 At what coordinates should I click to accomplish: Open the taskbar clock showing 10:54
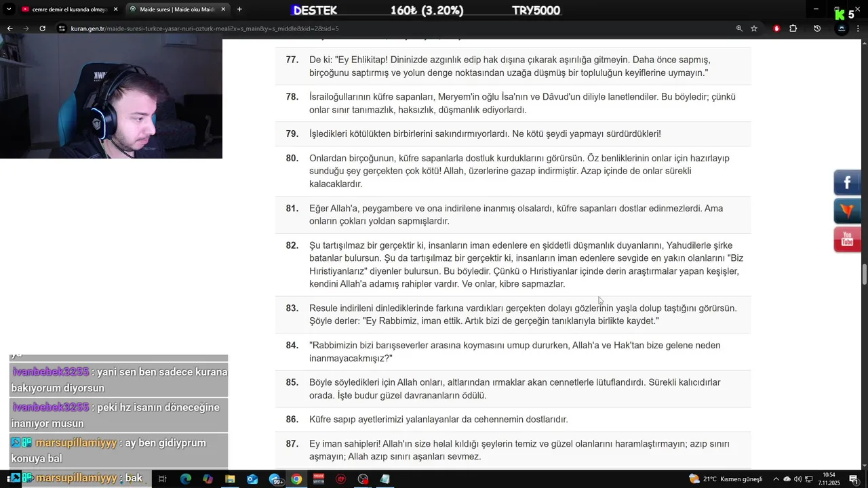[x=829, y=479]
